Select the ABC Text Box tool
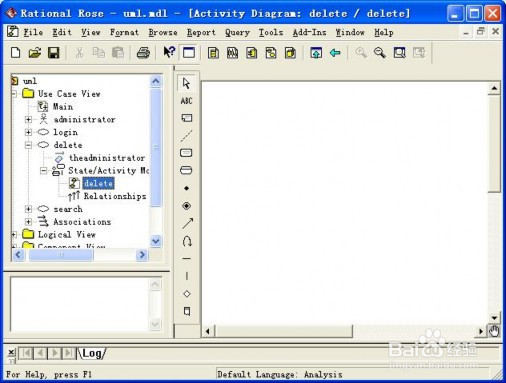This screenshot has height=383, width=506. (x=186, y=101)
